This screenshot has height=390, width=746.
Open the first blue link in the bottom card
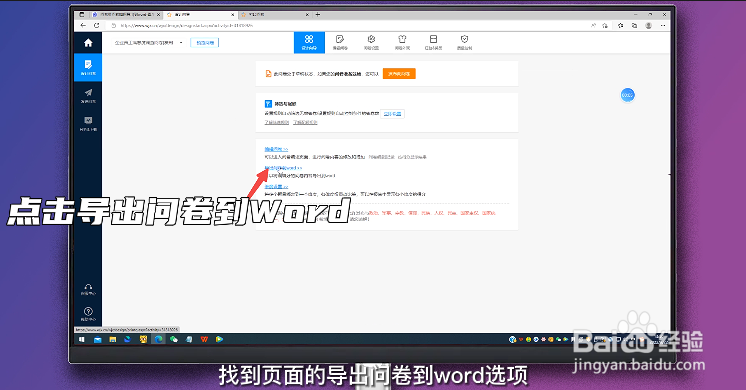tap(276, 149)
